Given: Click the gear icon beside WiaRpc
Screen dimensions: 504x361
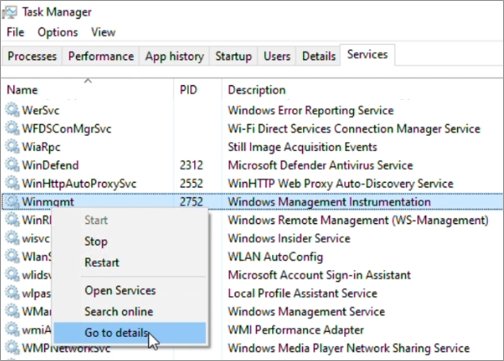Looking at the screenshot, I should 12,147.
